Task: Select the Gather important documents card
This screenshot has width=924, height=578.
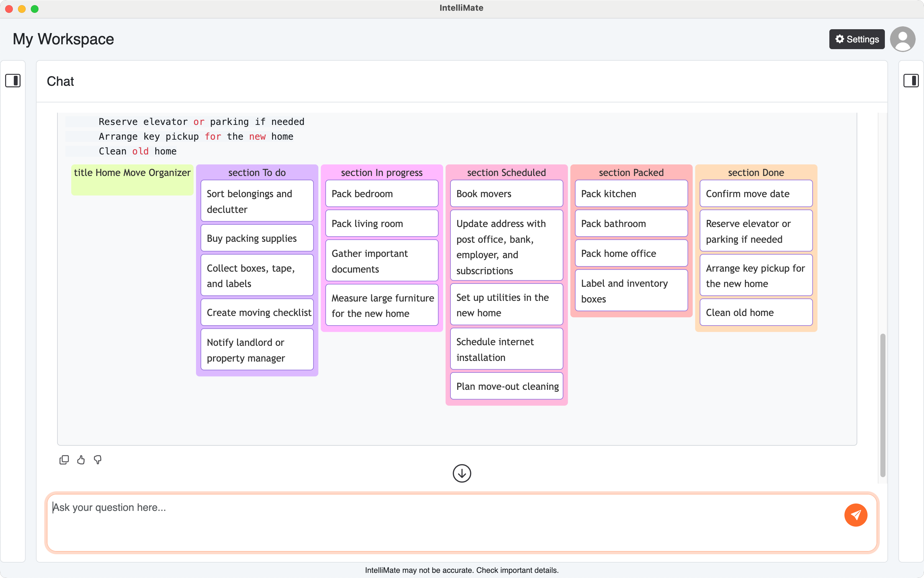Action: point(382,261)
